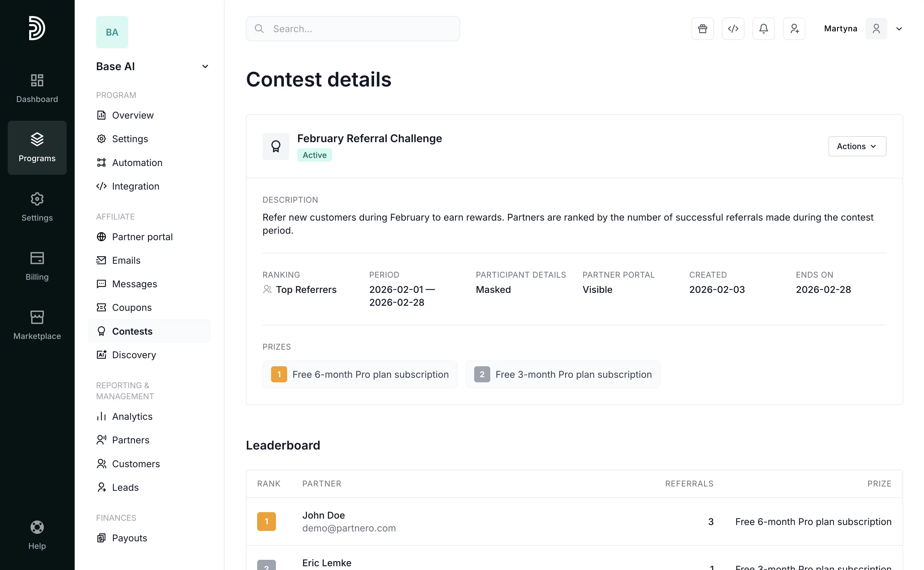Click the Free 6-month Pro plan prize chip
The image size is (924, 570).
click(360, 374)
